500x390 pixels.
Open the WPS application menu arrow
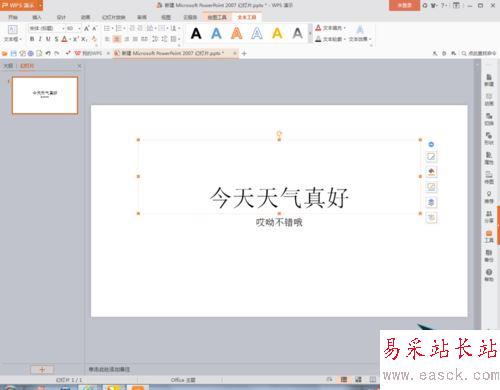coord(40,5)
